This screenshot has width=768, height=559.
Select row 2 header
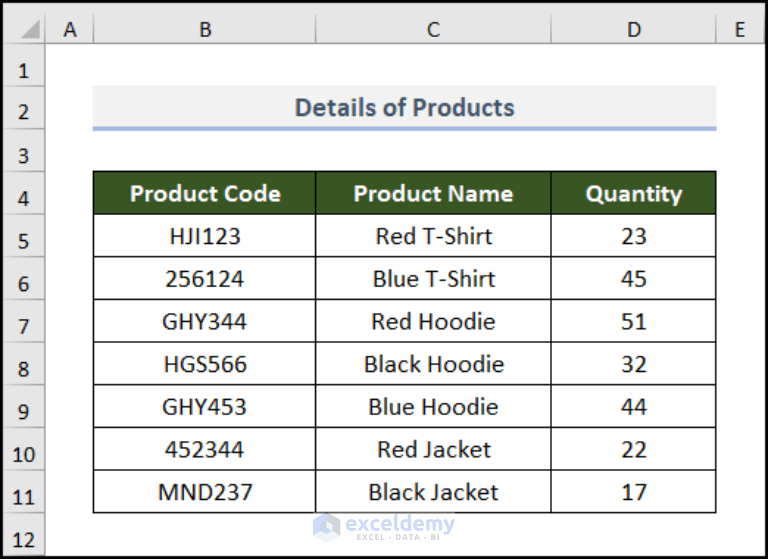pos(24,108)
